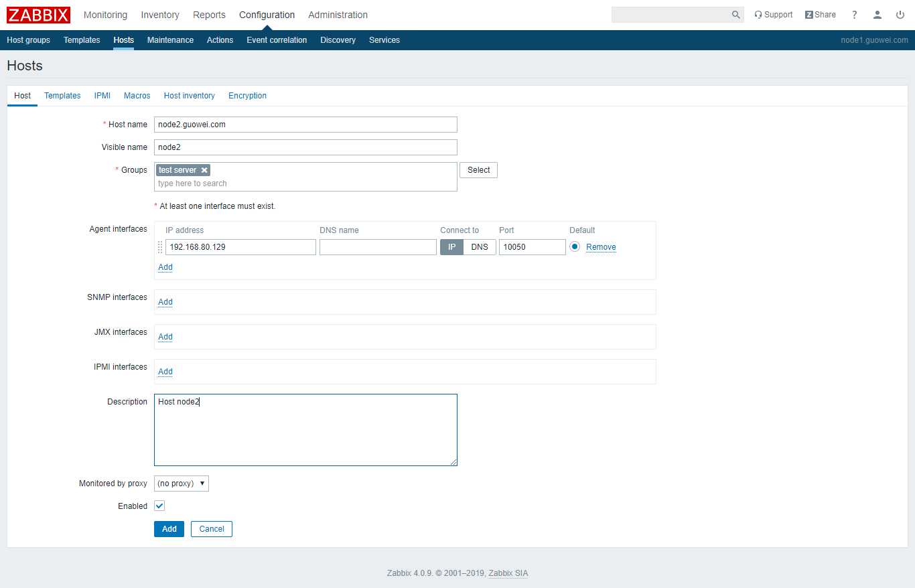Go to Discovery submenu
Screen dimensions: 915x588
coord(338,40)
